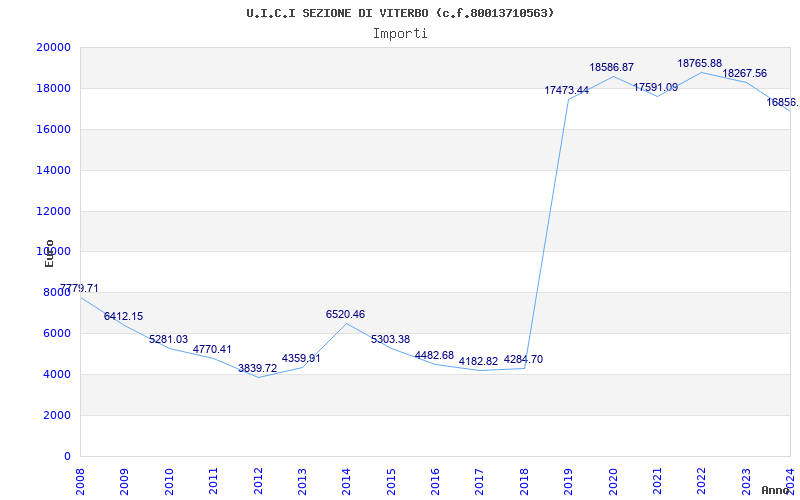Click the x-axis year 2013
Viewport: 800px width, 500px height.
click(302, 481)
